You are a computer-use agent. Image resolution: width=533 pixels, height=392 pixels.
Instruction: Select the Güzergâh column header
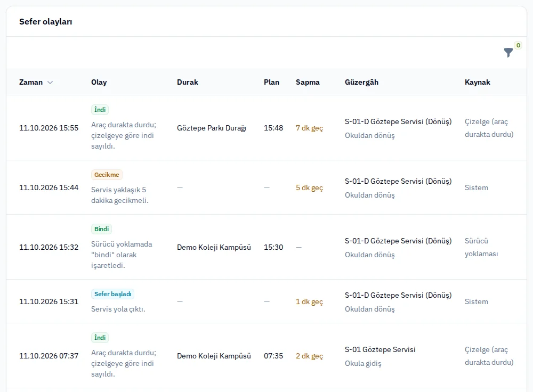[x=361, y=82]
